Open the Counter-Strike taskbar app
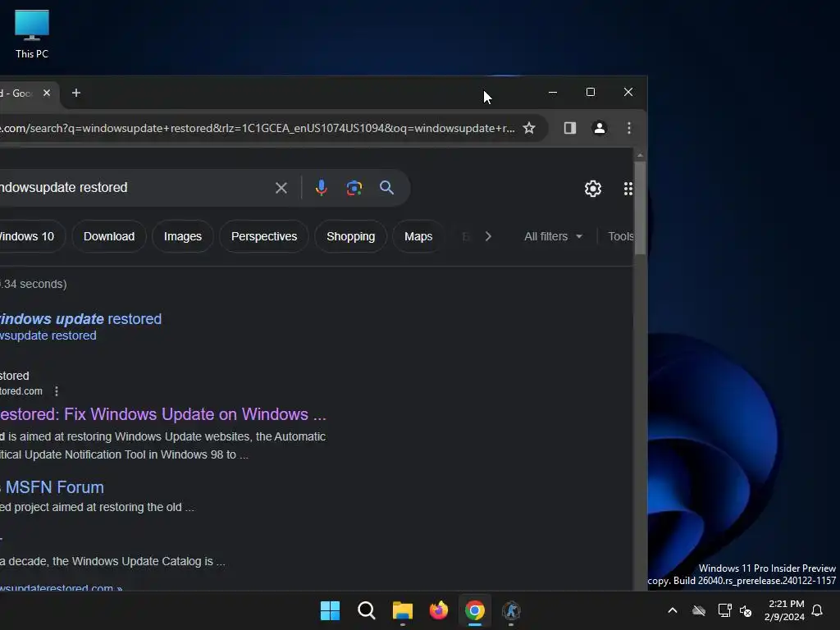Viewport: 840px width, 630px height. 511,610
